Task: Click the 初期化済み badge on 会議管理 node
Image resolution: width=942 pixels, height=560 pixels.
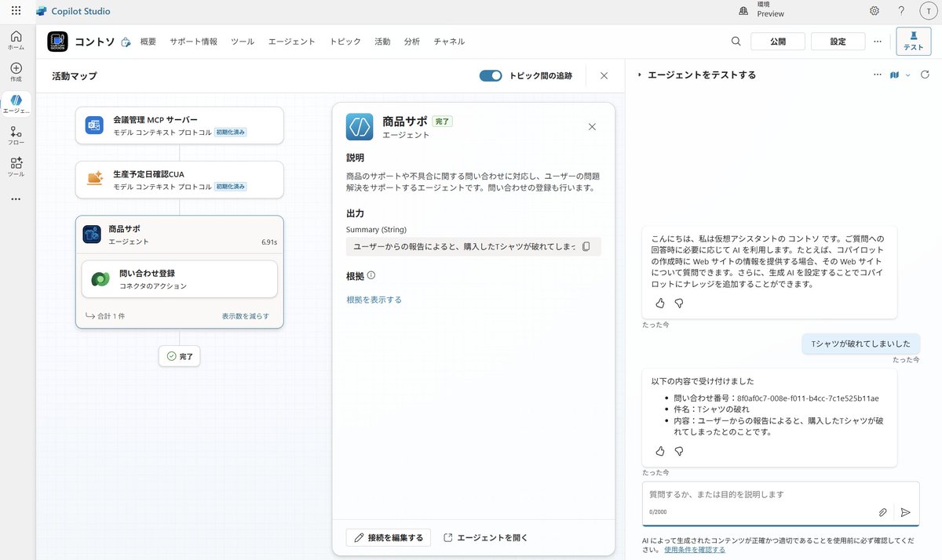Action: pyautogui.click(x=231, y=133)
